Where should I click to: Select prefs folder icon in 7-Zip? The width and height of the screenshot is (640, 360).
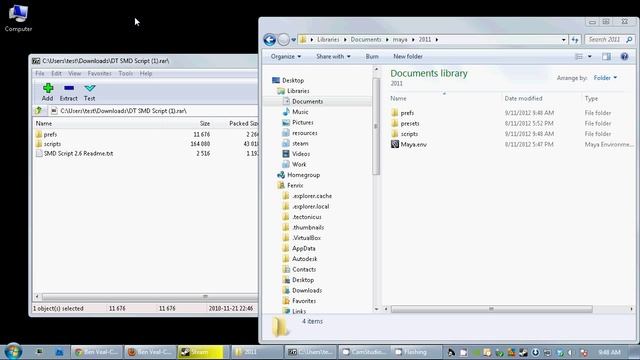click(x=39, y=134)
